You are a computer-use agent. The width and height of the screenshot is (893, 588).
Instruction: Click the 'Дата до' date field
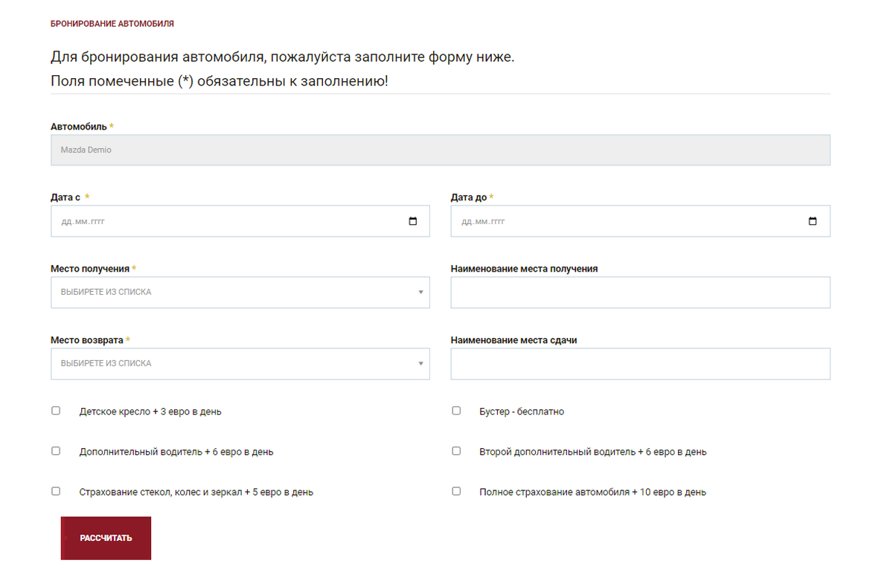[625, 222]
